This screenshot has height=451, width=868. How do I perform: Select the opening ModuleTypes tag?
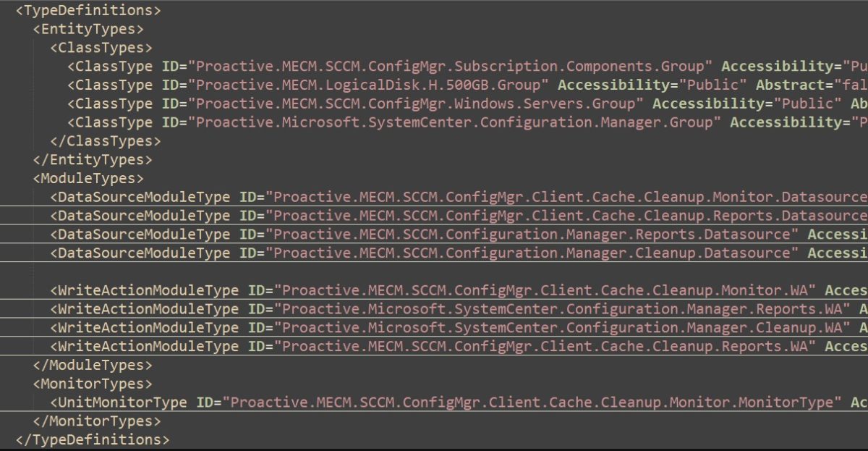(x=88, y=179)
